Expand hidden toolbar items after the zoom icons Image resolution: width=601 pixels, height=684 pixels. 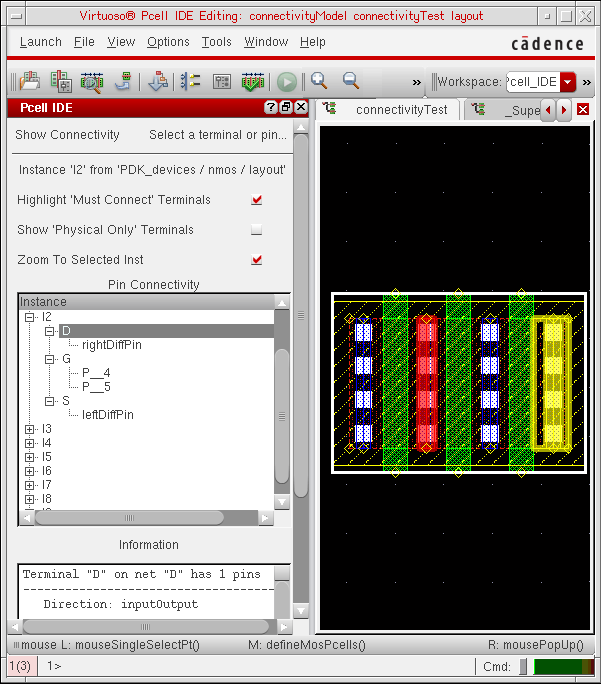(417, 82)
